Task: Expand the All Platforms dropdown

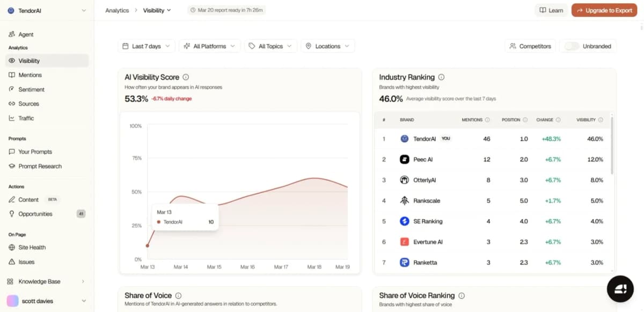Action: tap(209, 46)
